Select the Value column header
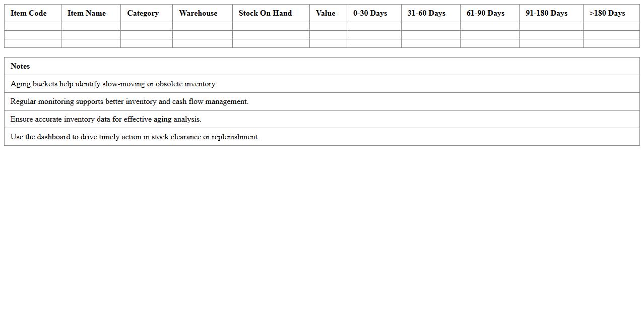 click(x=326, y=13)
